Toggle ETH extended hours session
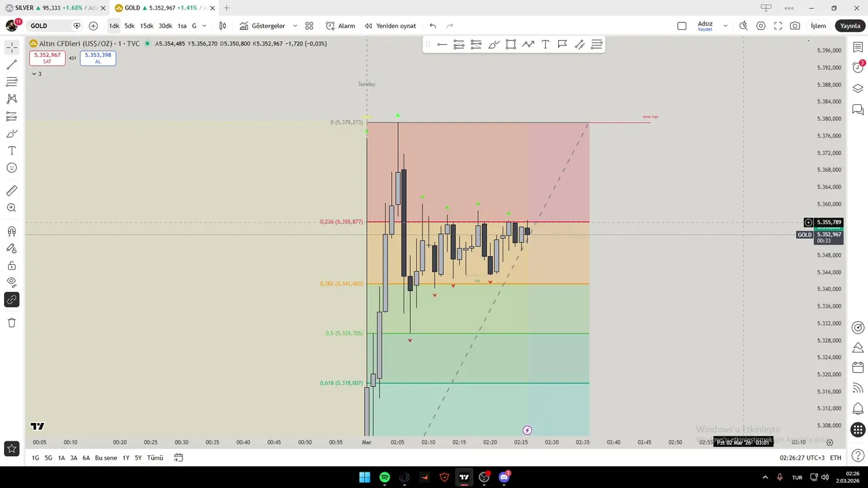 (x=835, y=457)
